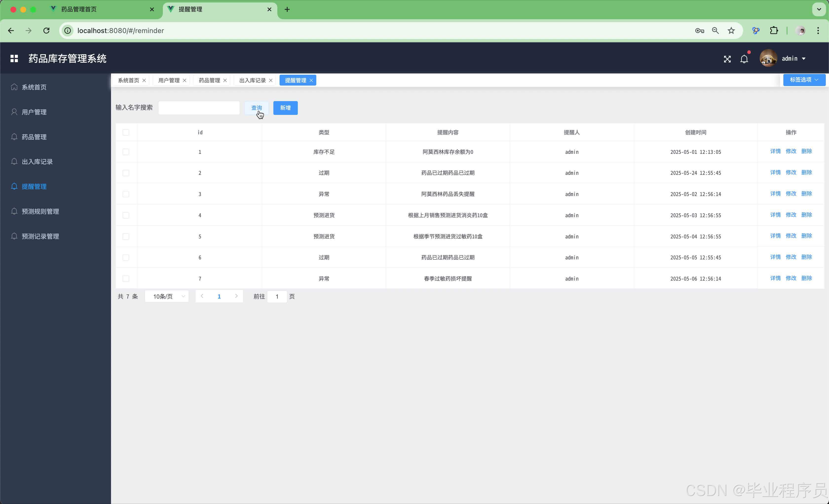
Task: Switch to the 药品管理 tag tab
Action: 209,80
